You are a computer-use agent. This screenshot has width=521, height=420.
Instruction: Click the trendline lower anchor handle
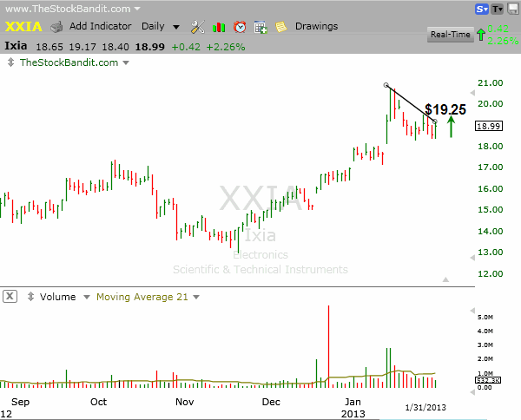coord(435,121)
